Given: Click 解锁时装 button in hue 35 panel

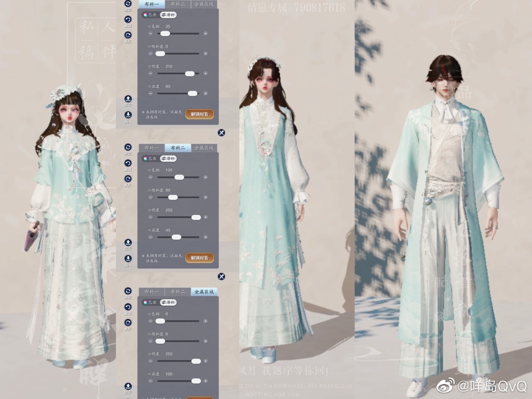Looking at the screenshot, I should tap(199, 114).
